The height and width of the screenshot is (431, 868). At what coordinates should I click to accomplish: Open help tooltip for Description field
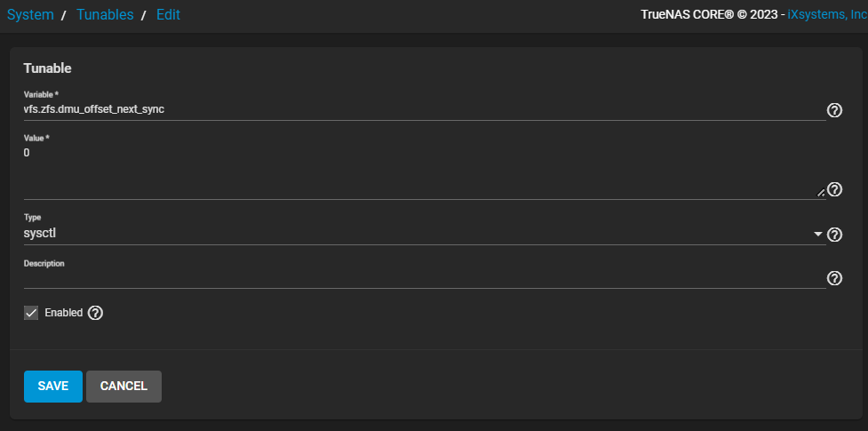coord(834,278)
